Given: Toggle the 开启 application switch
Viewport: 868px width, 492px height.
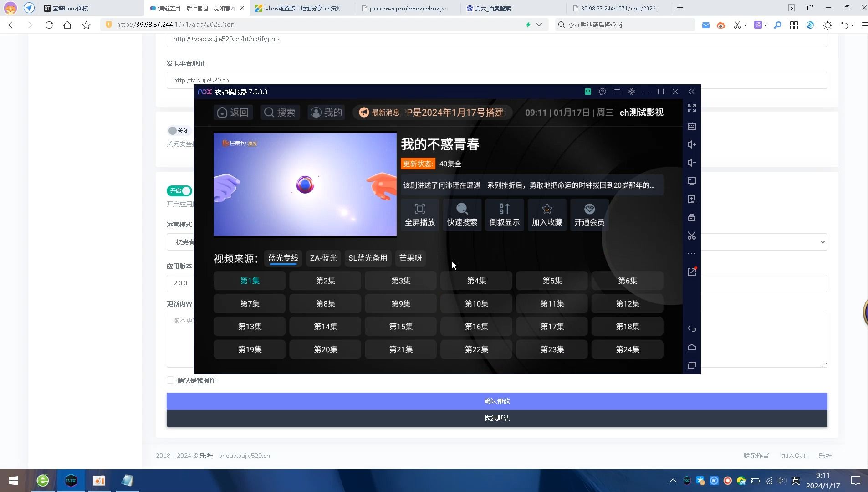Looking at the screenshot, I should [x=179, y=190].
